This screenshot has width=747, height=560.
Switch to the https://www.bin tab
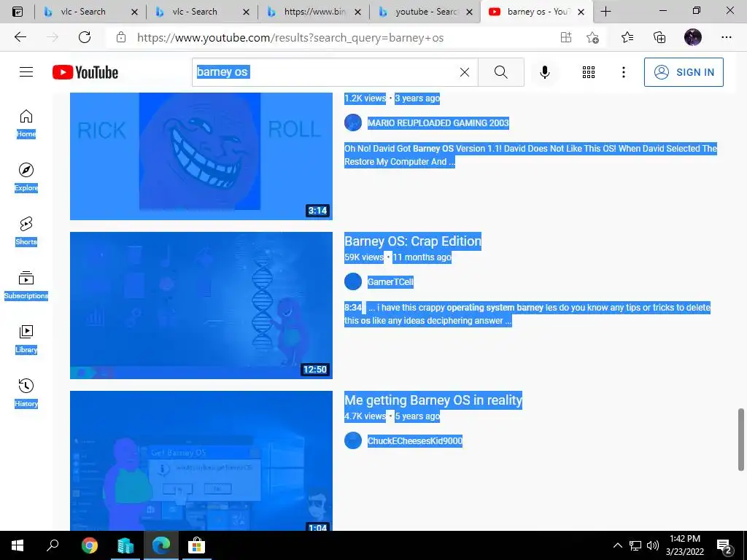click(314, 12)
